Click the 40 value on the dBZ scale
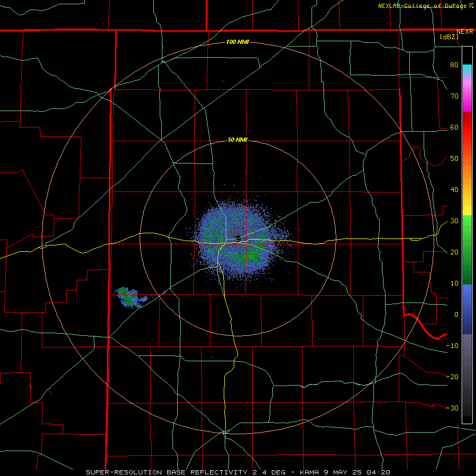The width and height of the screenshot is (476, 476). (x=454, y=190)
